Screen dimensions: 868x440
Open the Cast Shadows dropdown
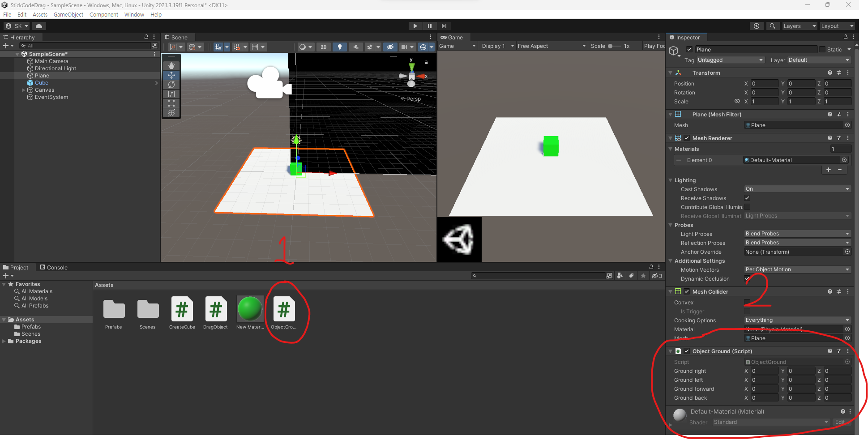[x=797, y=189]
